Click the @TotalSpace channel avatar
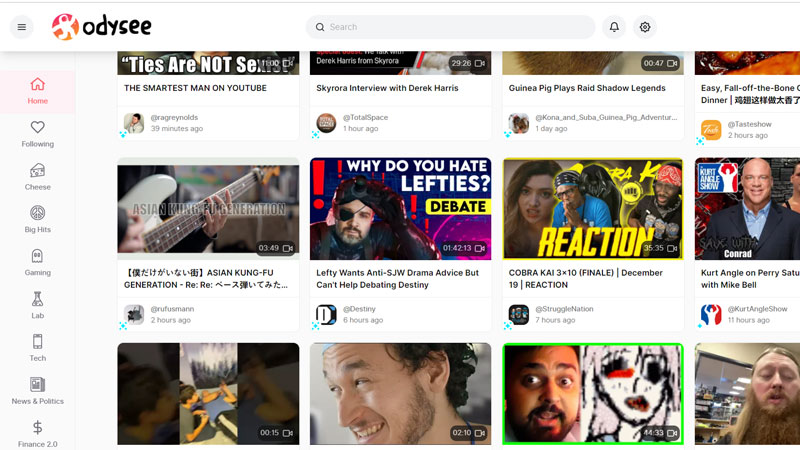 pos(326,123)
